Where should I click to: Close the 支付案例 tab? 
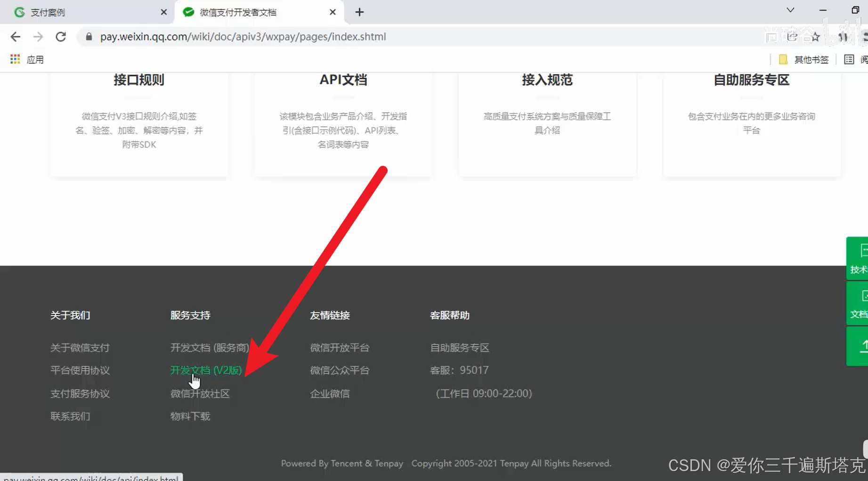tap(163, 12)
